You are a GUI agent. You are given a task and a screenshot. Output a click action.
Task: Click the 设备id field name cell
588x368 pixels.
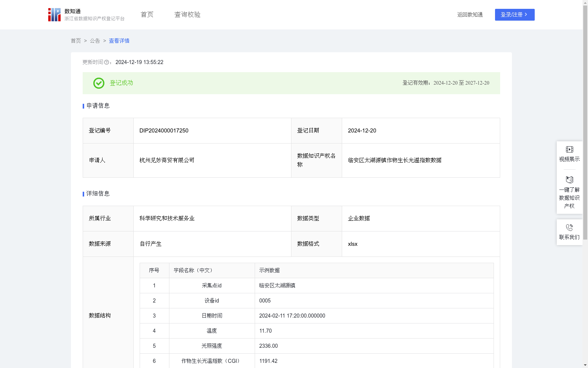point(212,301)
